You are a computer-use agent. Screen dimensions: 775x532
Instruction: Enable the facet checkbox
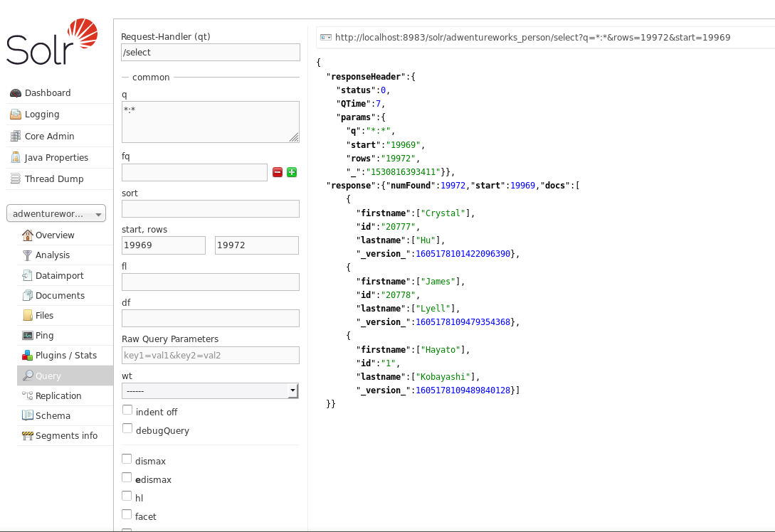point(127,514)
